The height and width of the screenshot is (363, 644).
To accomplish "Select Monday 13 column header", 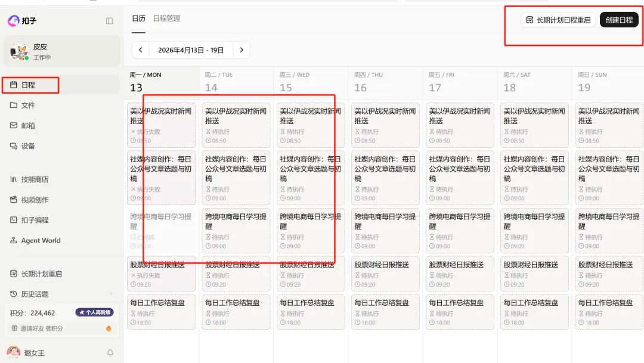I will coord(162,82).
